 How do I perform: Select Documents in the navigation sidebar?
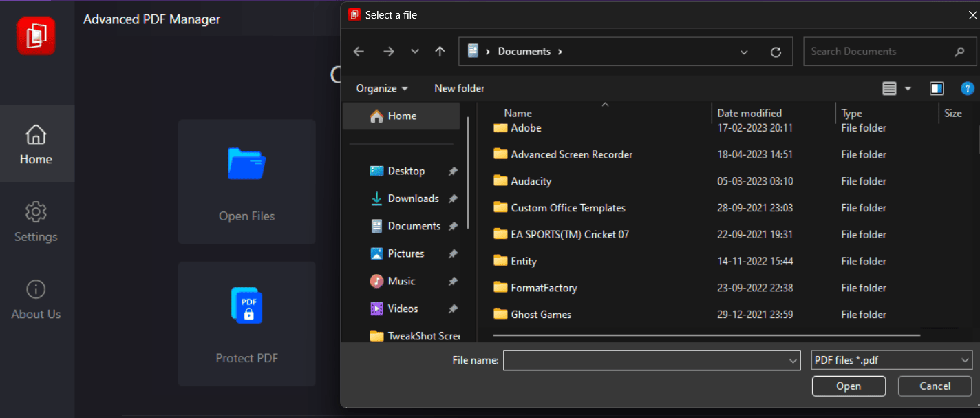[414, 225]
